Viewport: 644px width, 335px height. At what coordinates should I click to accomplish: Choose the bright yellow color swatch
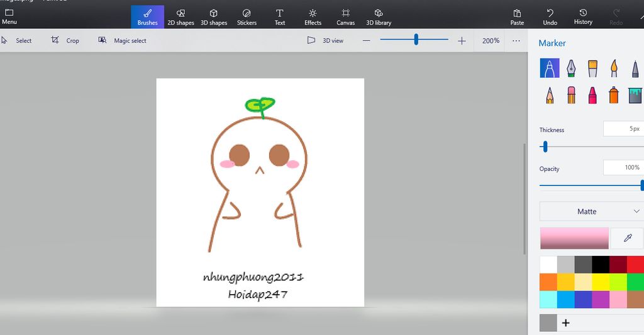(601, 282)
